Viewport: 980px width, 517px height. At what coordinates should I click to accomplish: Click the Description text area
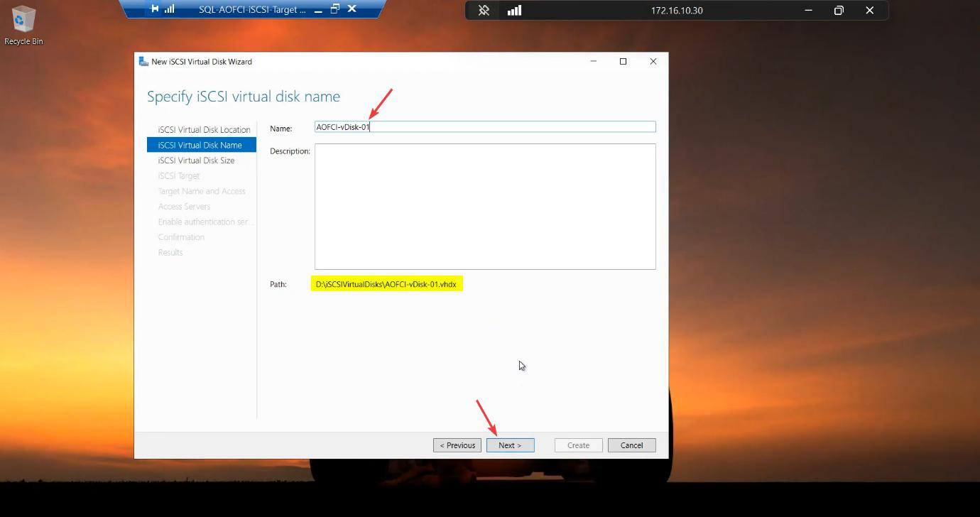click(485, 207)
